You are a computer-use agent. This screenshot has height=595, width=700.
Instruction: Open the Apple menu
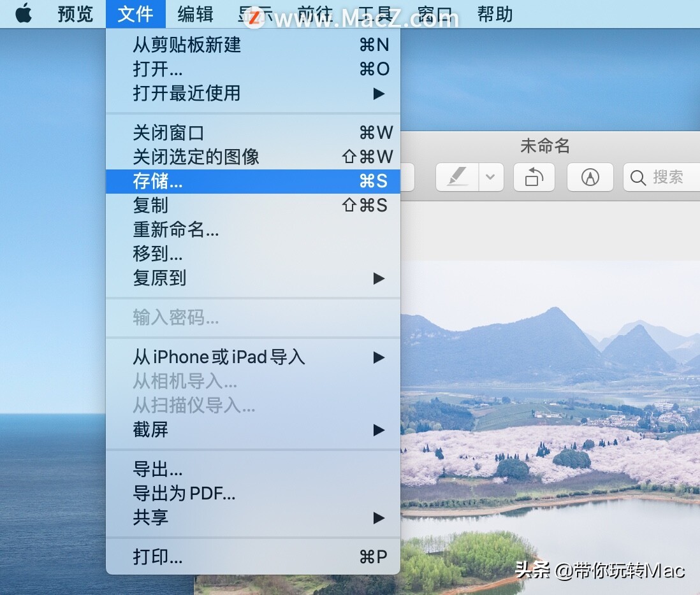[24, 13]
